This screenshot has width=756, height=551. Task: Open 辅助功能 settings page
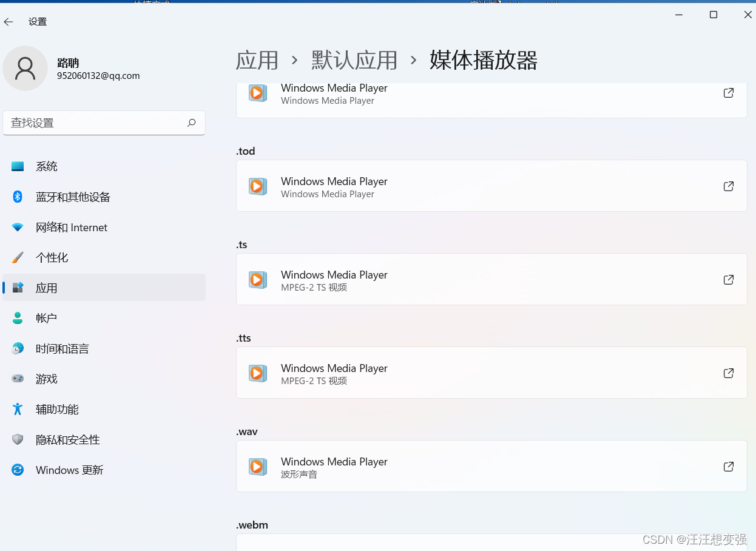click(x=104, y=409)
